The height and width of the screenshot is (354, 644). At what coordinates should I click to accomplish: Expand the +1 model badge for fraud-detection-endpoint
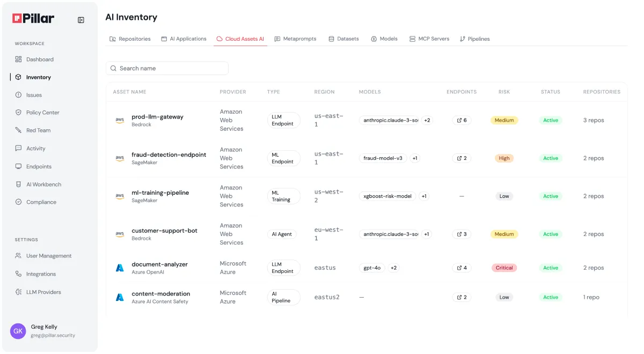[x=414, y=158]
